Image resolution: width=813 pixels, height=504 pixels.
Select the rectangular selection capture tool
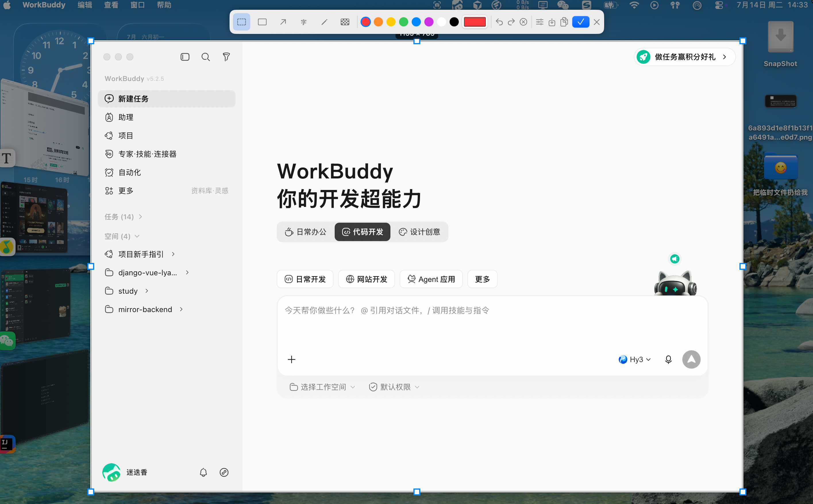point(242,22)
